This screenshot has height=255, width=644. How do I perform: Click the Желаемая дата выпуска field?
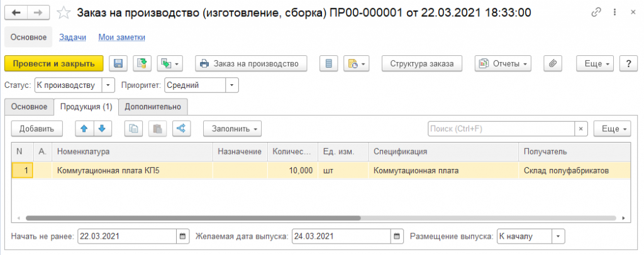pos(341,236)
